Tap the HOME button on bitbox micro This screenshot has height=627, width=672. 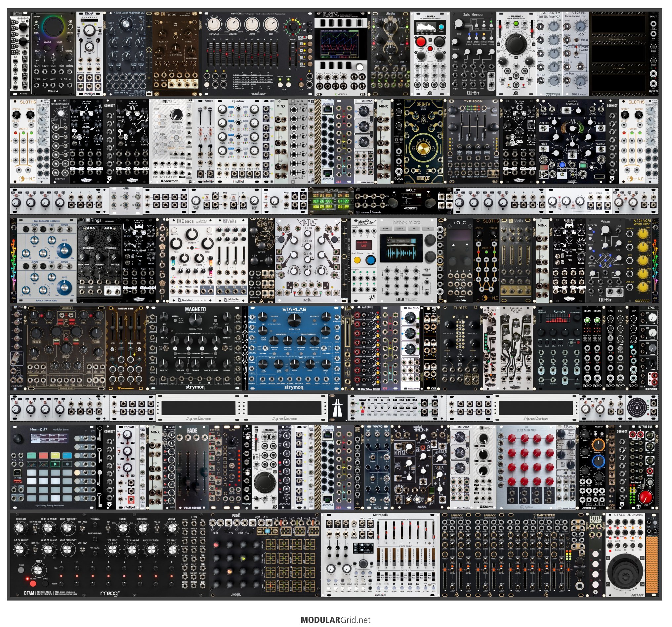click(x=385, y=228)
